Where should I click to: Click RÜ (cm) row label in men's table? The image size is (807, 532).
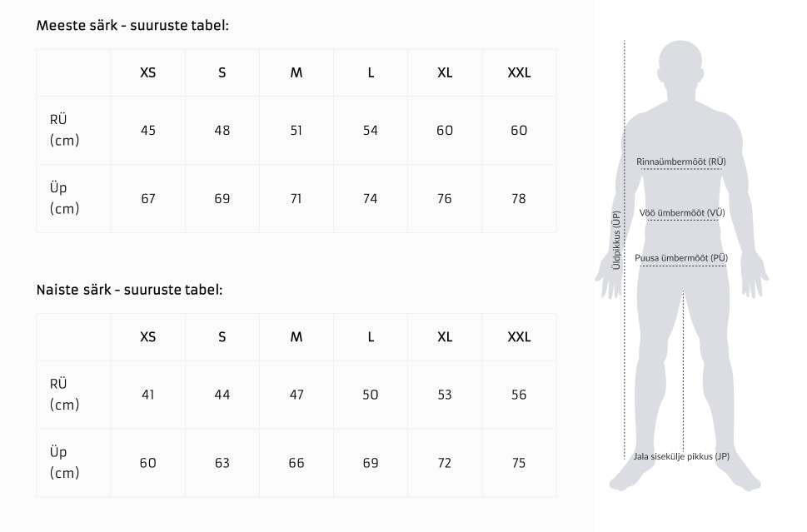coord(64,131)
